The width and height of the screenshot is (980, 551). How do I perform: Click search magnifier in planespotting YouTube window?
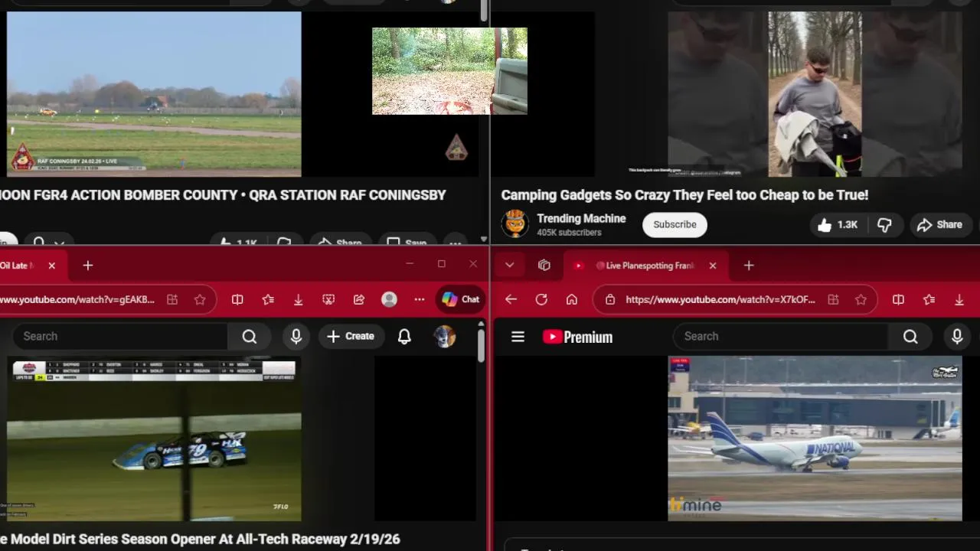(x=910, y=336)
